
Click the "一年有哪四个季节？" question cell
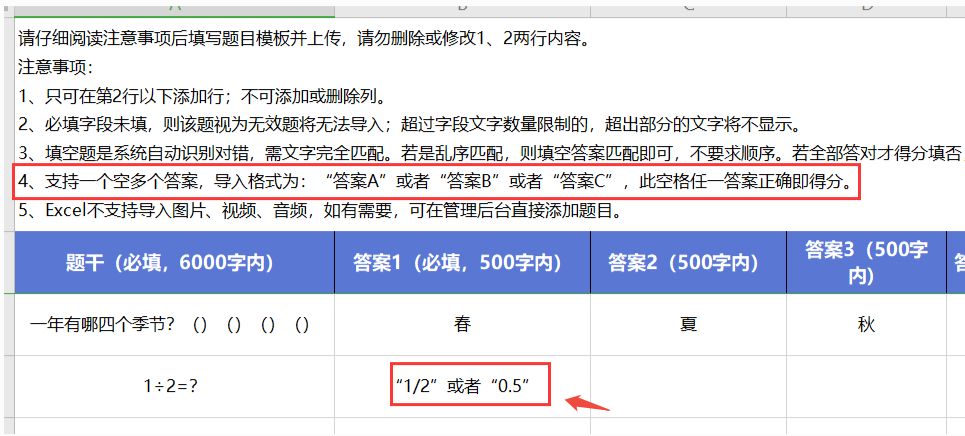tap(175, 325)
